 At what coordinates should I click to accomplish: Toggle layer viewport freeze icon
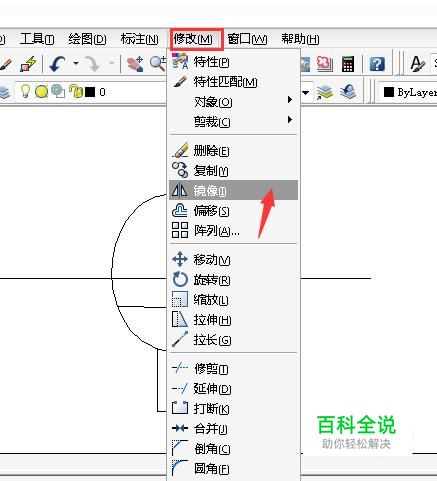(x=58, y=91)
